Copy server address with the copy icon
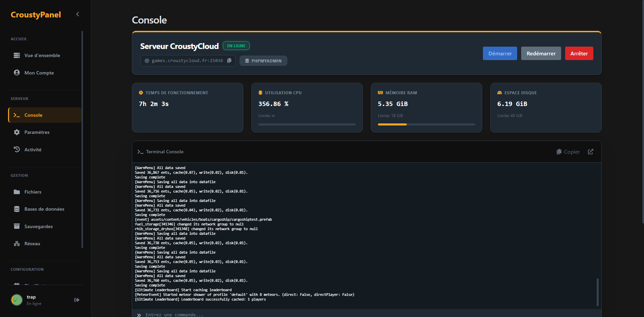The width and height of the screenshot is (644, 317). click(229, 60)
